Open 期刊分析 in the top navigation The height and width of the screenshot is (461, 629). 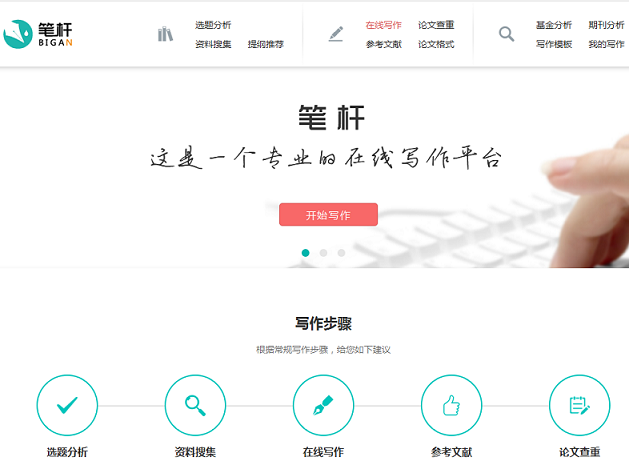(x=607, y=25)
